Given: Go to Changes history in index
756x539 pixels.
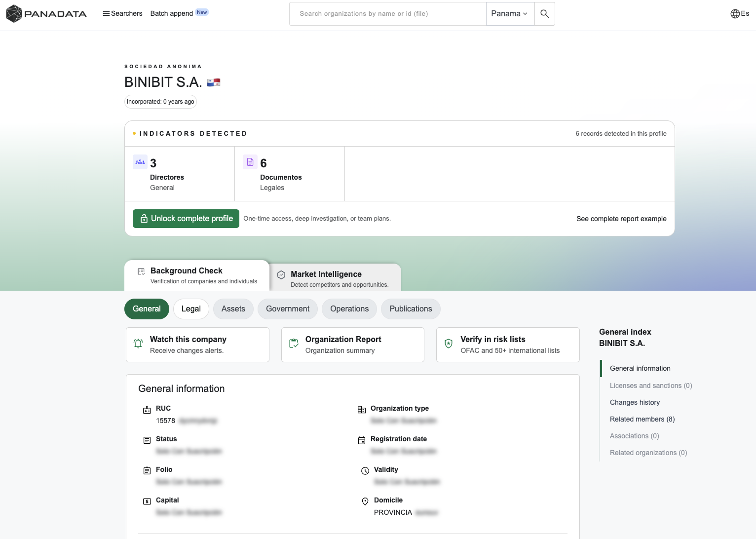Looking at the screenshot, I should (x=635, y=402).
